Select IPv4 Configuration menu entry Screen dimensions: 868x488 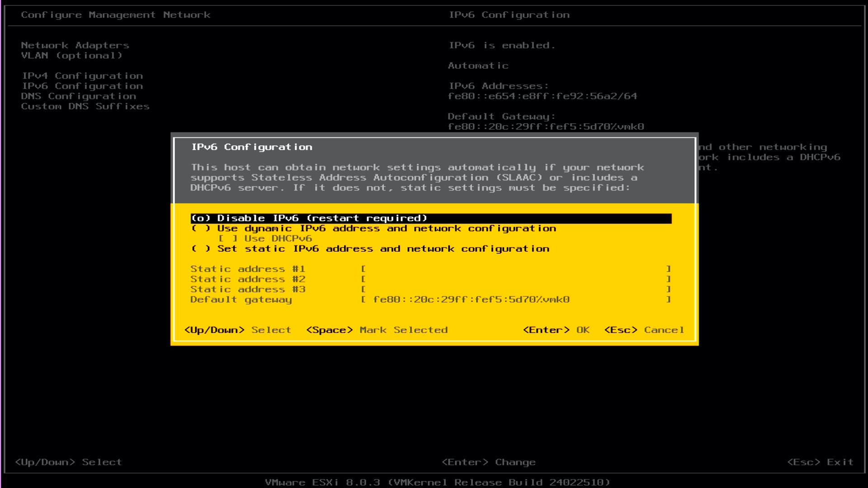coord(82,76)
